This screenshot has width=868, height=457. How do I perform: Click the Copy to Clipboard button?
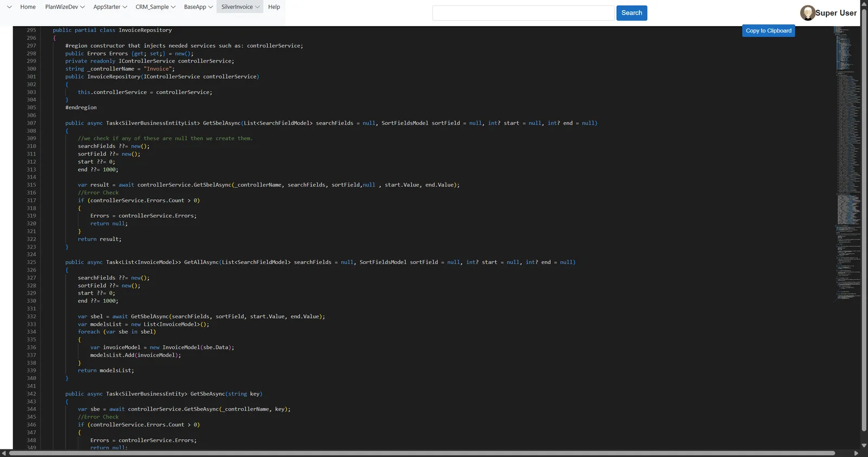768,31
